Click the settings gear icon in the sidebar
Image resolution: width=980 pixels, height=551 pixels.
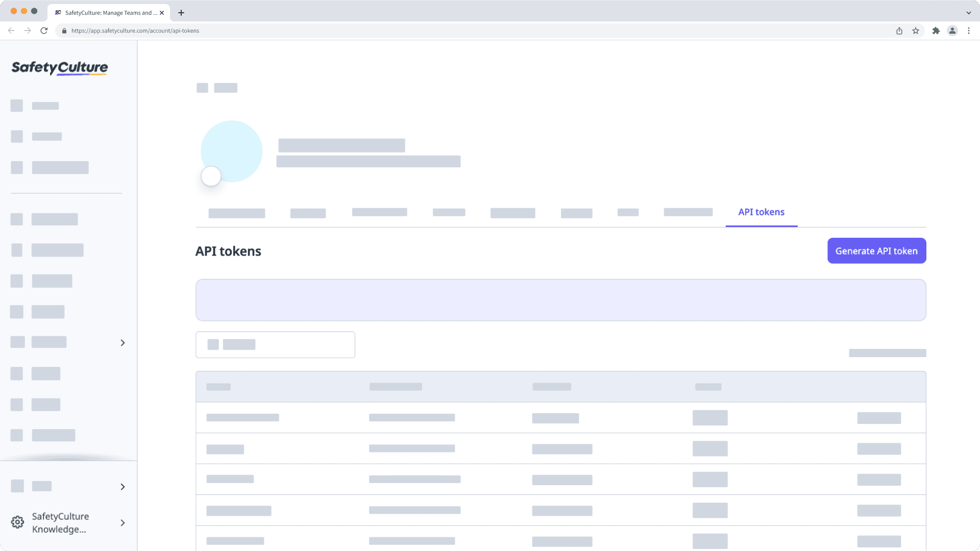click(17, 522)
